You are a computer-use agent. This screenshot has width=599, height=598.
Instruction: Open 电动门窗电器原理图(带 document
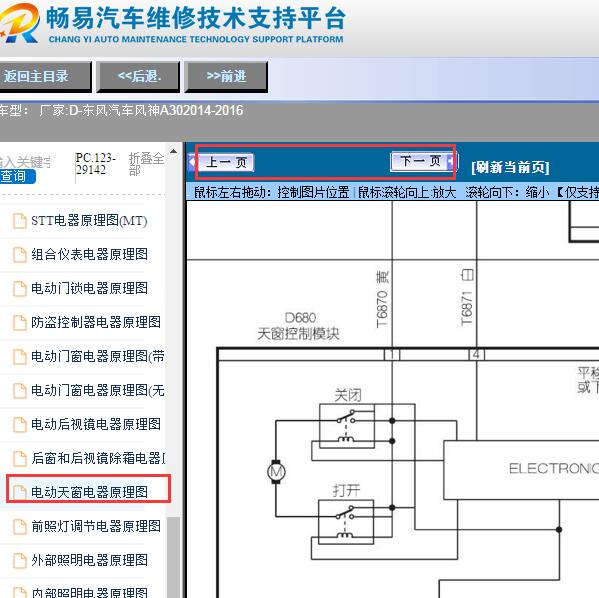point(98,357)
